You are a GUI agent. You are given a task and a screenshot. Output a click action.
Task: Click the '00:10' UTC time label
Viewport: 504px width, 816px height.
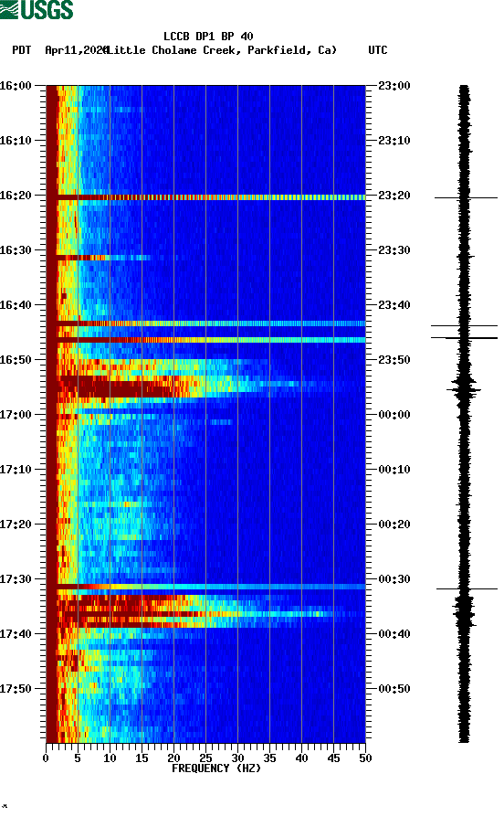click(394, 470)
